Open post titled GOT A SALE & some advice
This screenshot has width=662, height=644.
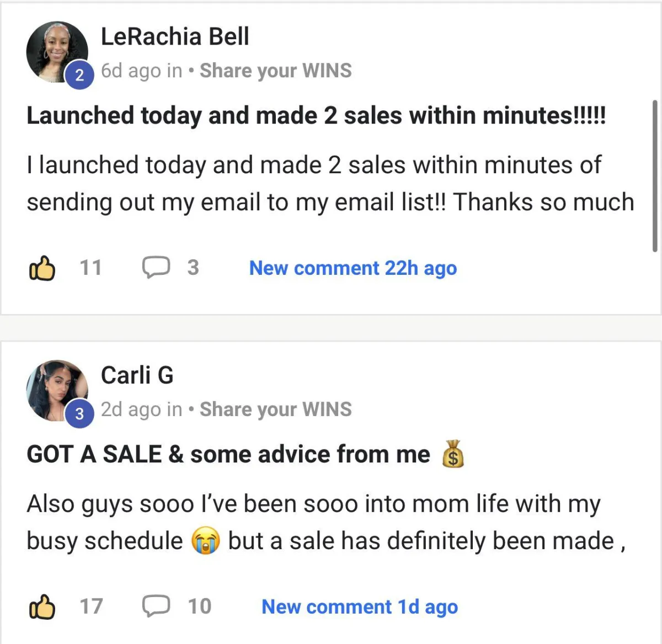click(228, 455)
